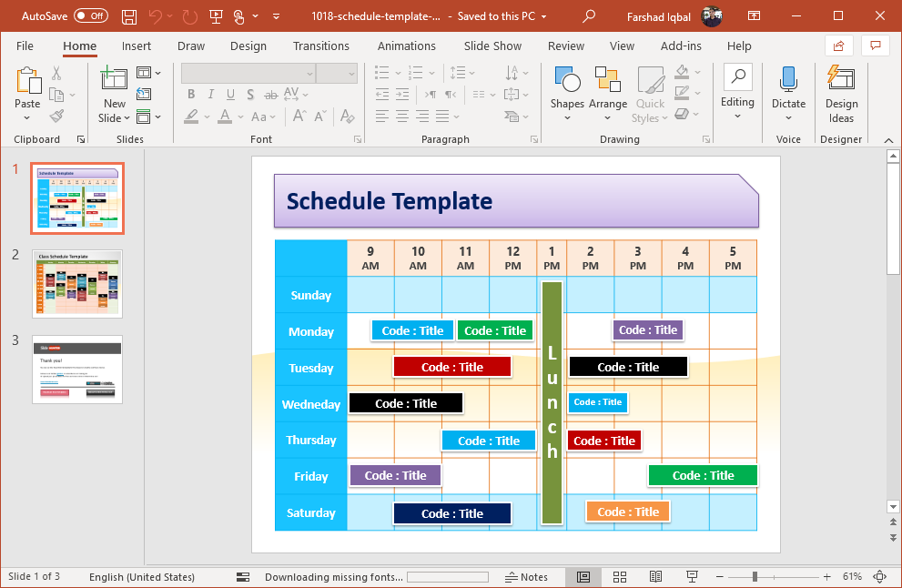
Task: Click the Paste clipboard icon
Action: pyautogui.click(x=27, y=82)
